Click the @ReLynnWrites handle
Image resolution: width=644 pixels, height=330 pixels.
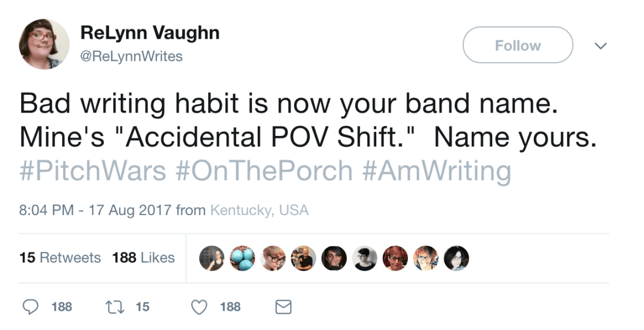coord(131,56)
